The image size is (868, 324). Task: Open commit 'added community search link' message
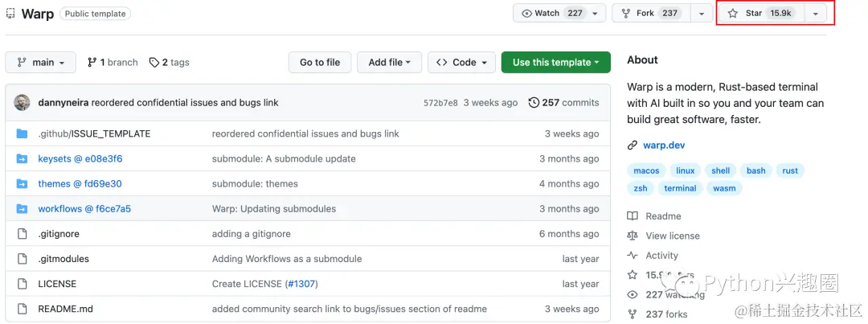(350, 309)
